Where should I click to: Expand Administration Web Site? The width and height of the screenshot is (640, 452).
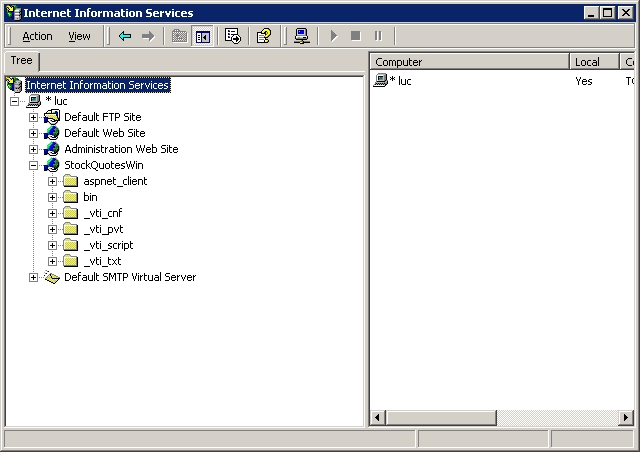click(33, 149)
